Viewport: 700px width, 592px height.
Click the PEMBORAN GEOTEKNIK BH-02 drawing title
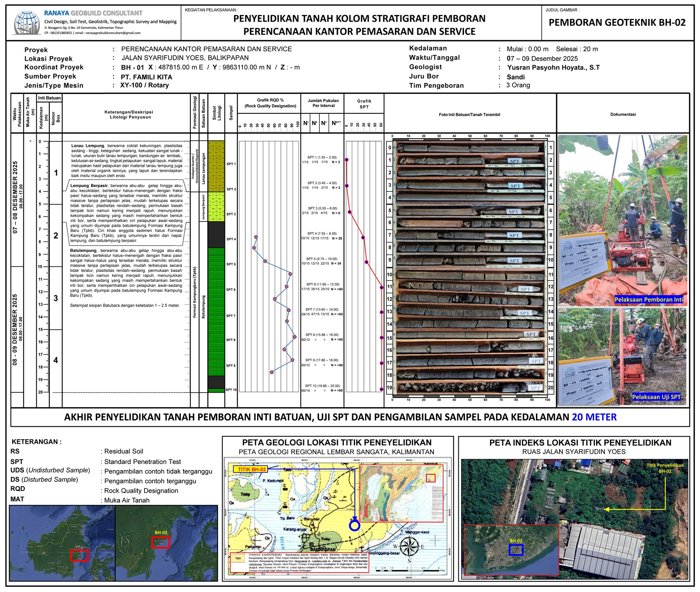click(617, 23)
